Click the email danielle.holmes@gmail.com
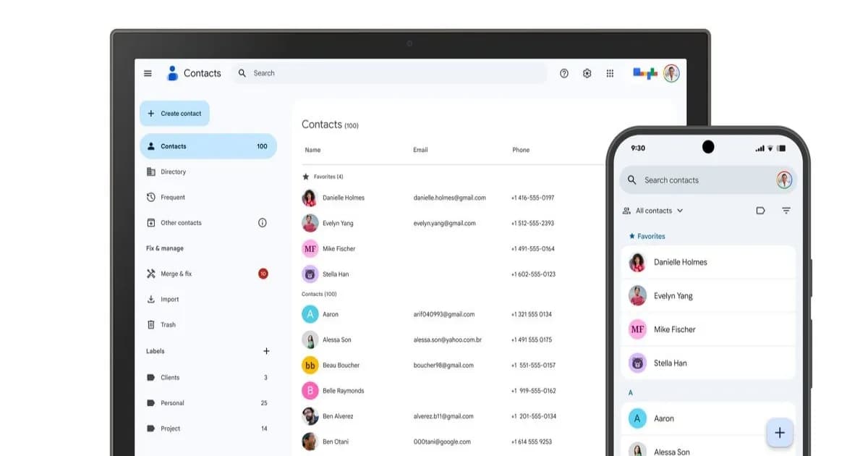The image size is (868, 456). (450, 198)
